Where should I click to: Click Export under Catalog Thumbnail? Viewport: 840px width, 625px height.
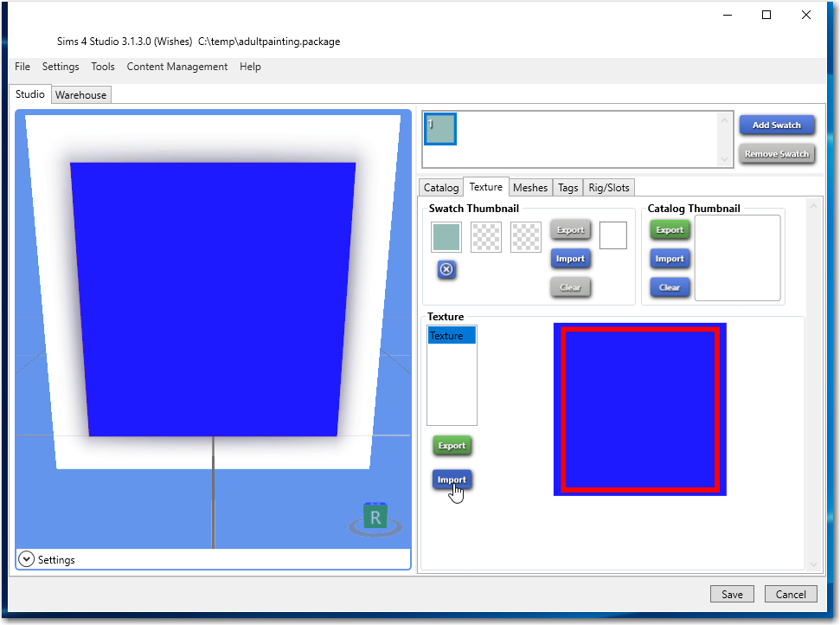coord(670,230)
